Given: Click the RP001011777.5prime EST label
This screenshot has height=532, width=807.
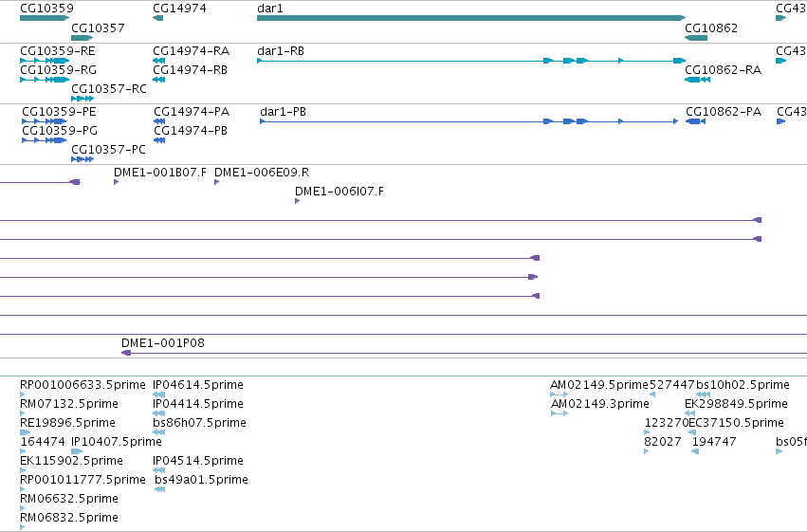Looking at the screenshot, I should [83, 480].
